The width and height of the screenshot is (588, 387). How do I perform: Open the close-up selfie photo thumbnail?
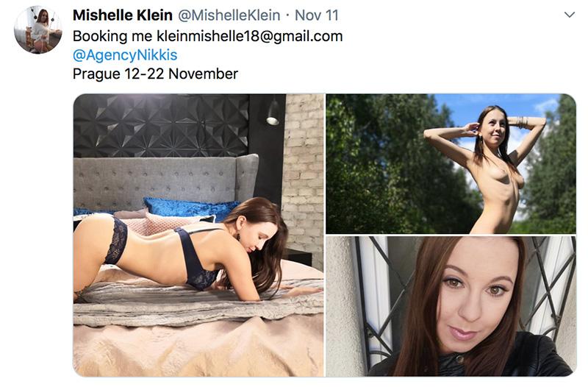coord(451,306)
